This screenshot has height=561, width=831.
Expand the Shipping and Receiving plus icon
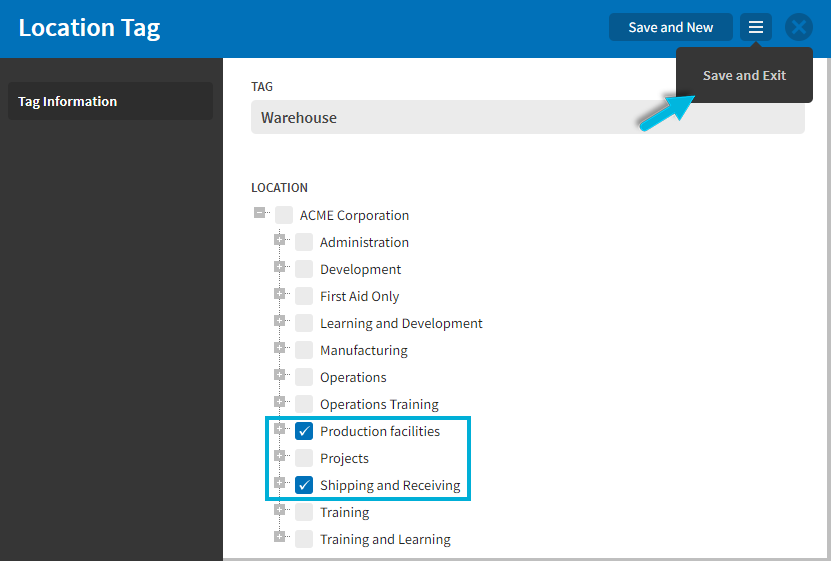[279, 483]
